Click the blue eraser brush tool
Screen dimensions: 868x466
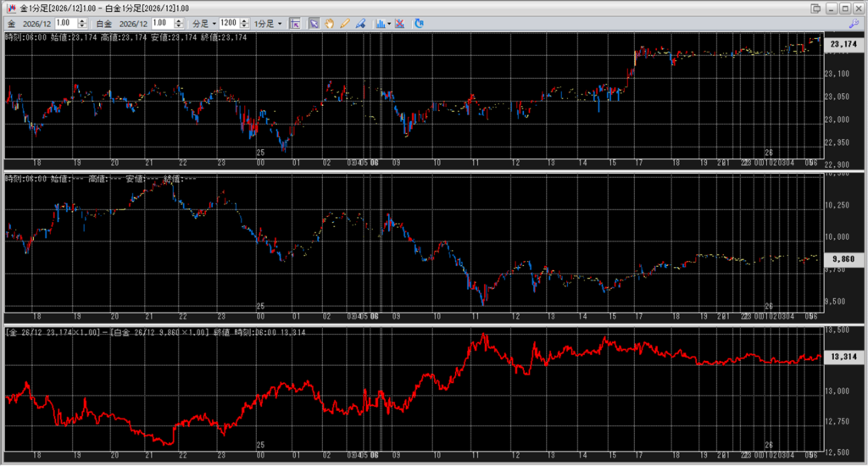(x=360, y=24)
